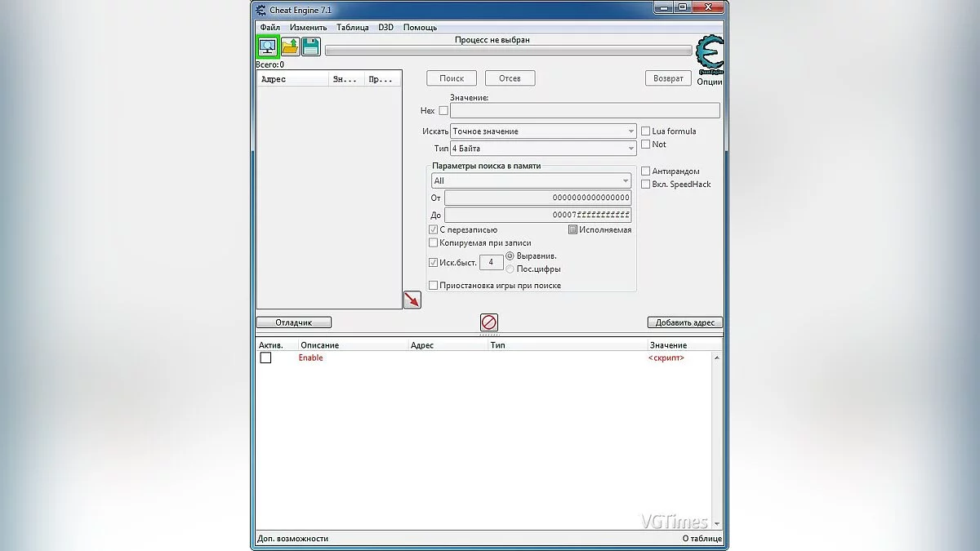
Task: Click the Зн... column header in results
Action: tap(346, 79)
